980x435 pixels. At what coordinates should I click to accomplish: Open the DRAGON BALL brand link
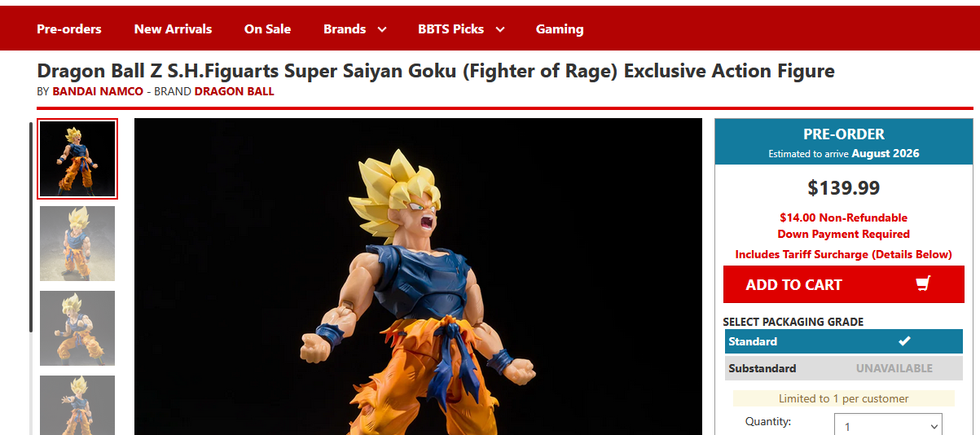[235, 91]
